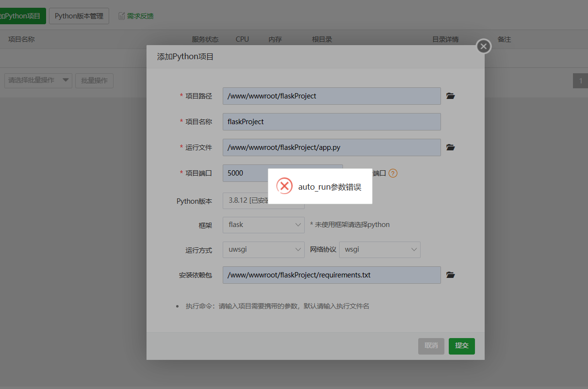588x389 pixels.
Task: Click the 执行命令 note text
Action: pos(278,306)
